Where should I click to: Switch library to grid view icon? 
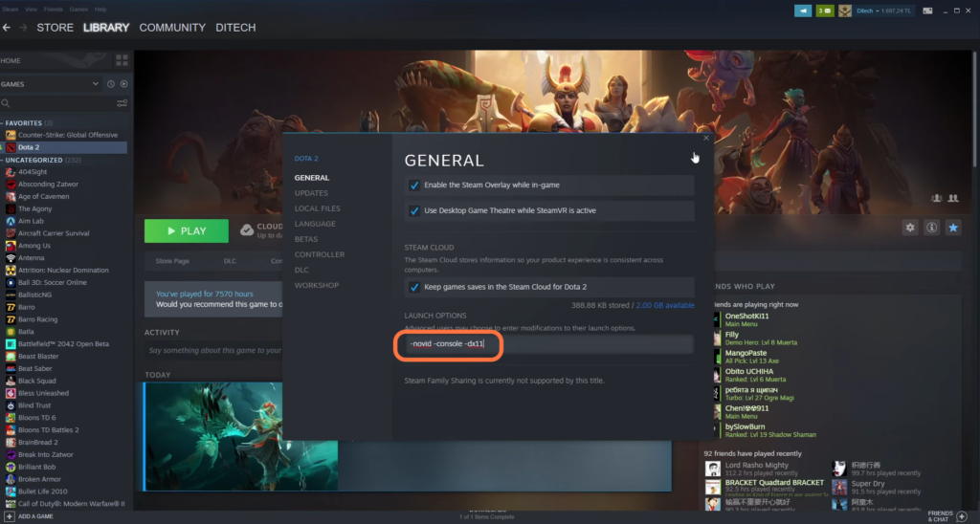(122, 60)
